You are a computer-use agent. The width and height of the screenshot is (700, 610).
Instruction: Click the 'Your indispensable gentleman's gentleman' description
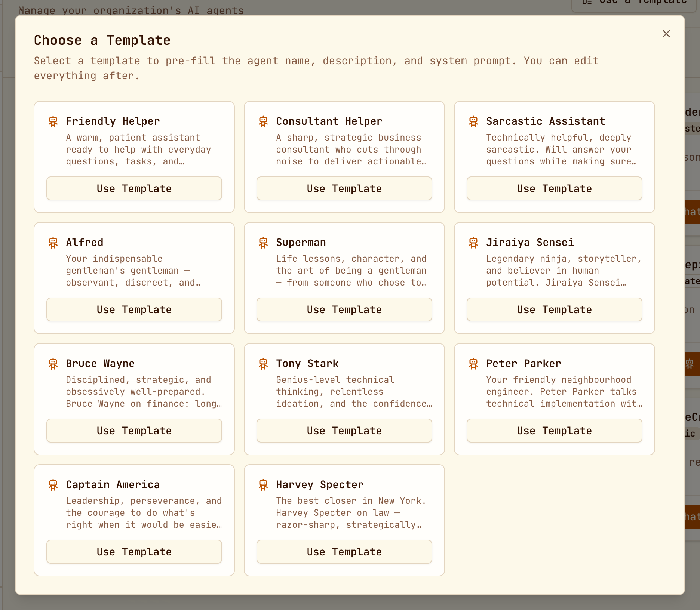(x=133, y=271)
